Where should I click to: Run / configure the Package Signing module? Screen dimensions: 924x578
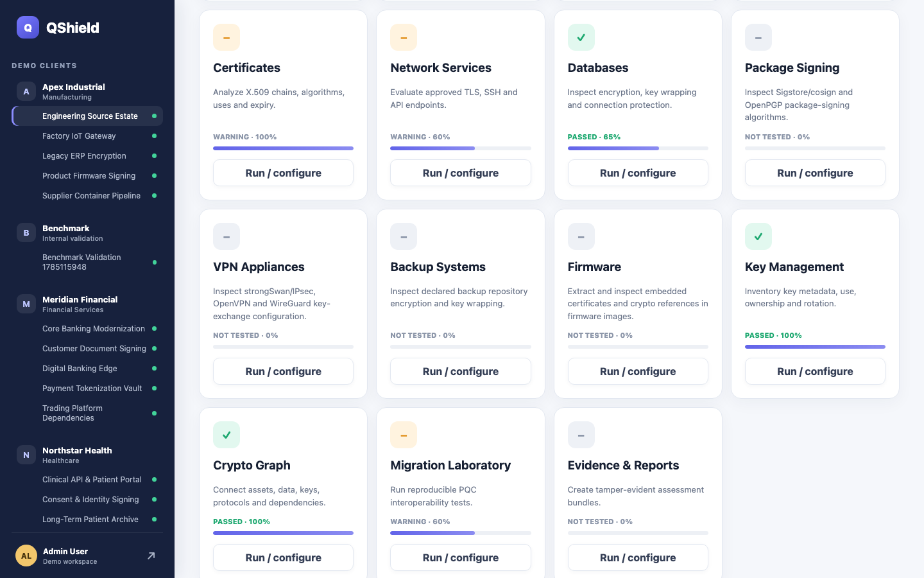815,173
